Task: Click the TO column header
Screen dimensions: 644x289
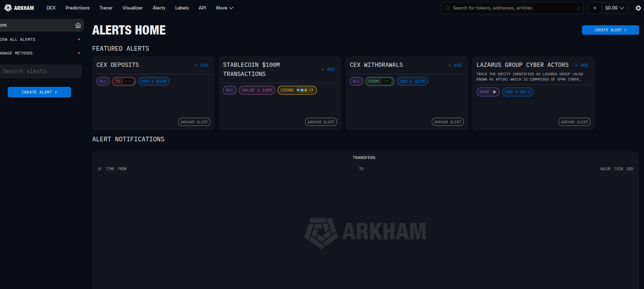Action: pyautogui.click(x=361, y=169)
